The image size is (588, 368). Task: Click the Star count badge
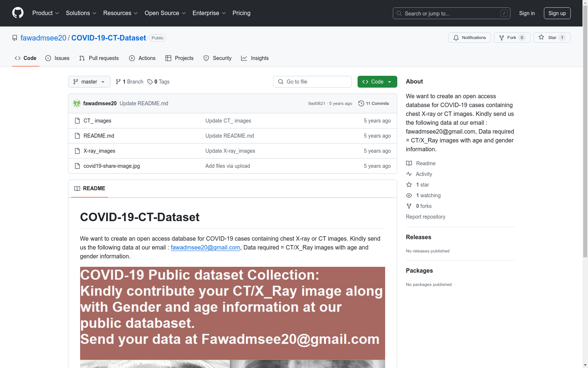click(562, 38)
